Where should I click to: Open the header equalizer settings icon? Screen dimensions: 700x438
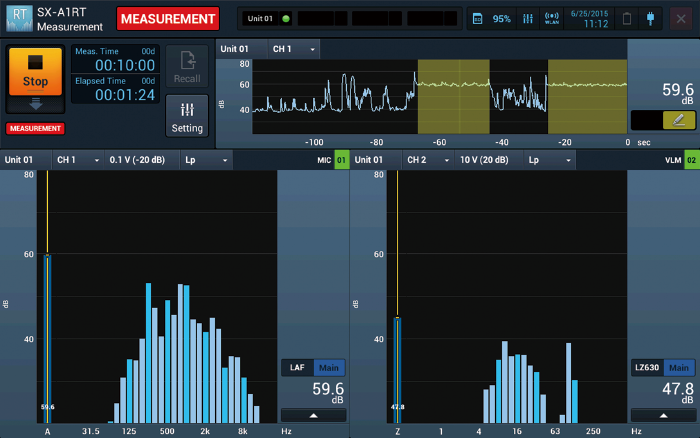click(528, 19)
